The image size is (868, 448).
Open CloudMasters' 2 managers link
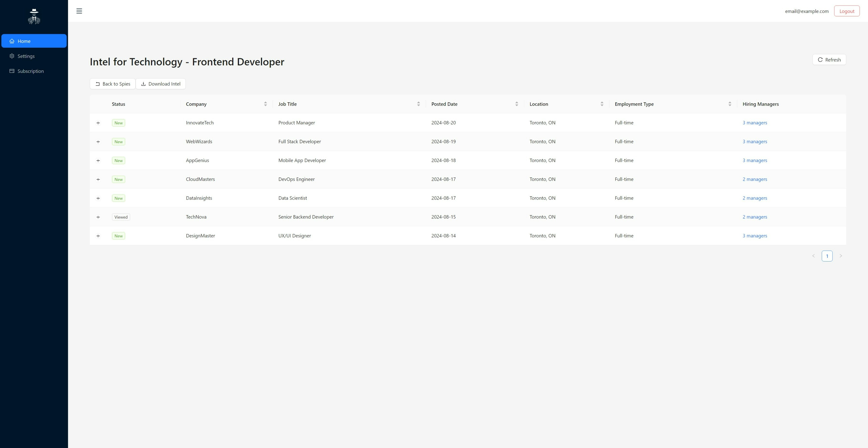[755, 179]
